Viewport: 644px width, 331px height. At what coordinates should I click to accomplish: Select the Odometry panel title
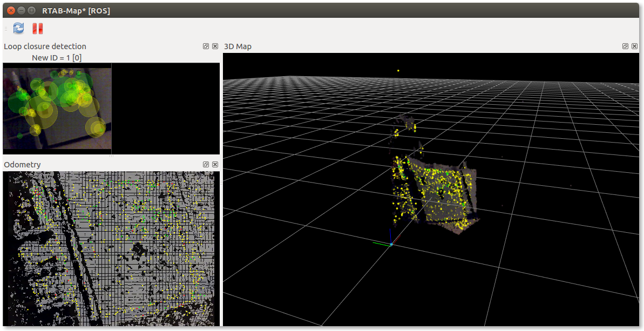tap(22, 164)
